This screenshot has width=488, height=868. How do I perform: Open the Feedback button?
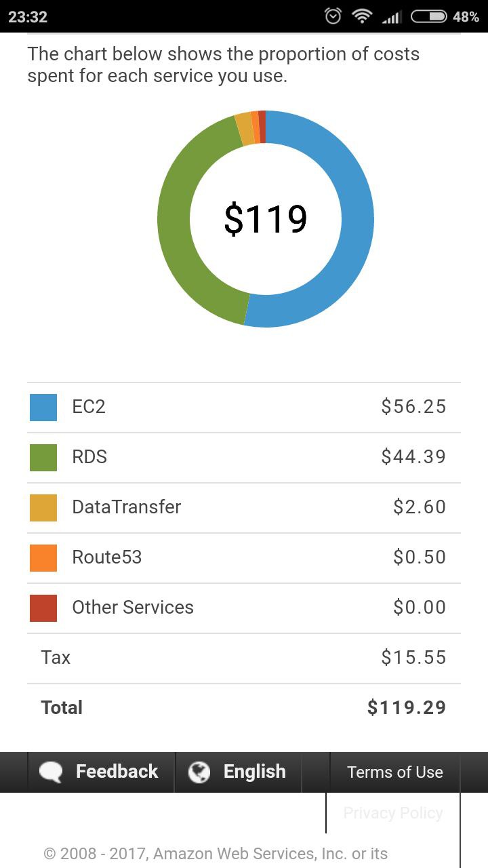pyautogui.click(x=102, y=772)
